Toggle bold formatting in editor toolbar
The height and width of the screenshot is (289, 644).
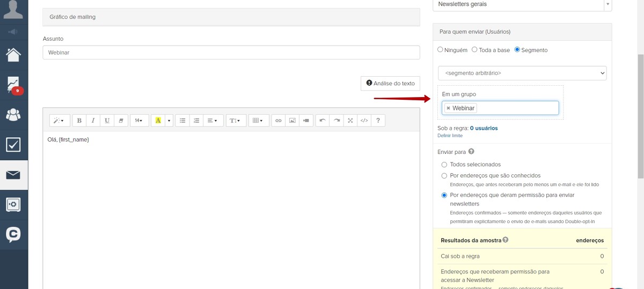click(x=79, y=121)
